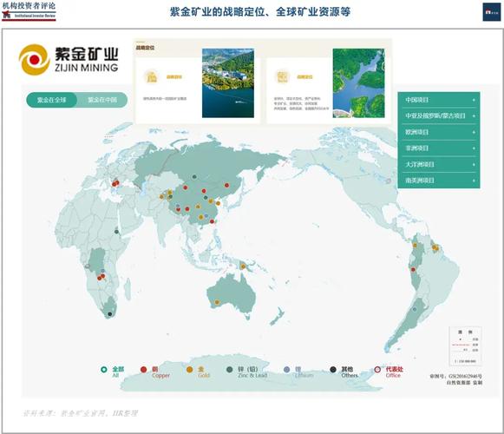The width and height of the screenshot is (504, 434).
Task: Filter map by 其他 Others
Action: pos(344,372)
